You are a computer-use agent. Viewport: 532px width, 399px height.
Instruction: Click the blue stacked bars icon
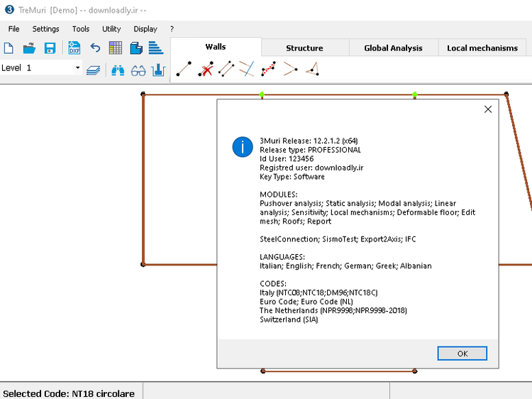156,48
